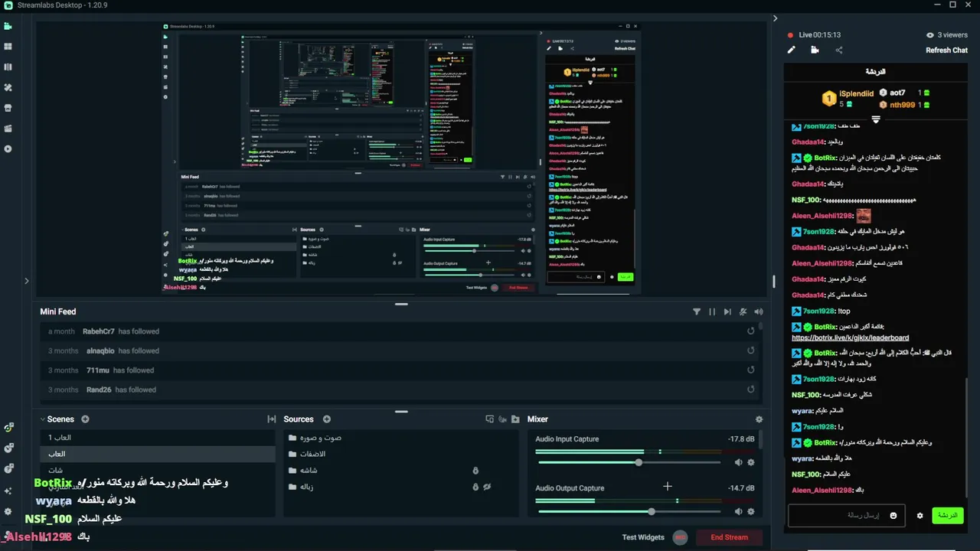980x551 pixels.
Task: Open the play-circle icon in left sidebar
Action: pyautogui.click(x=8, y=148)
